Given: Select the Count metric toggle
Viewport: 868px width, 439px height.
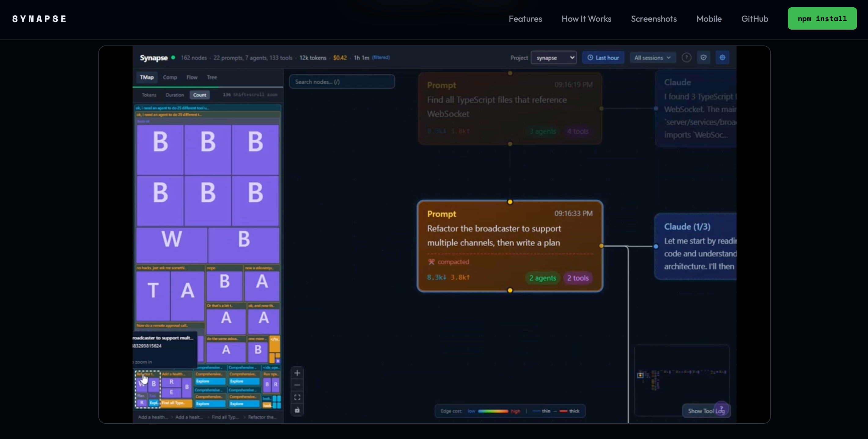Looking at the screenshot, I should point(200,95).
